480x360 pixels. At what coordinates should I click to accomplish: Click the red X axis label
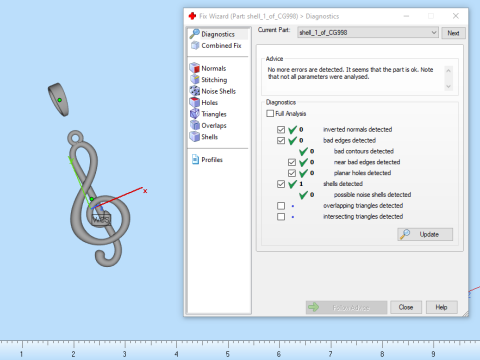tap(145, 191)
